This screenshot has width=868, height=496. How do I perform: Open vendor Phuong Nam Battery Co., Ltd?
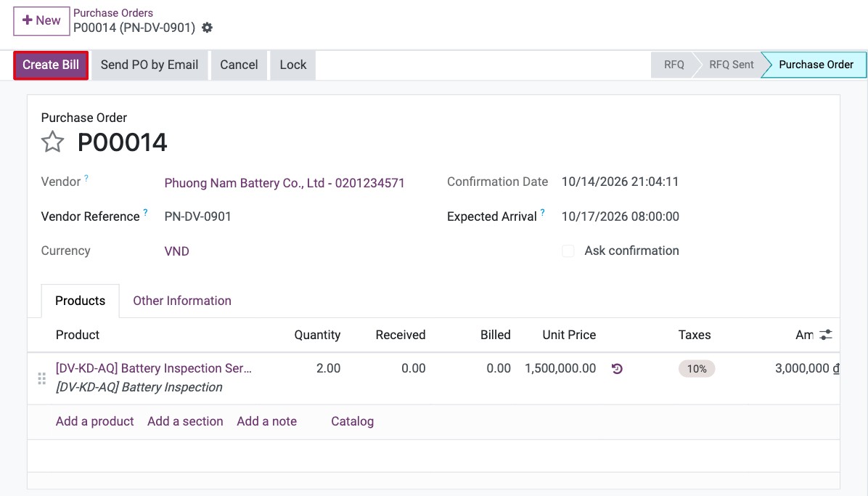pos(284,183)
